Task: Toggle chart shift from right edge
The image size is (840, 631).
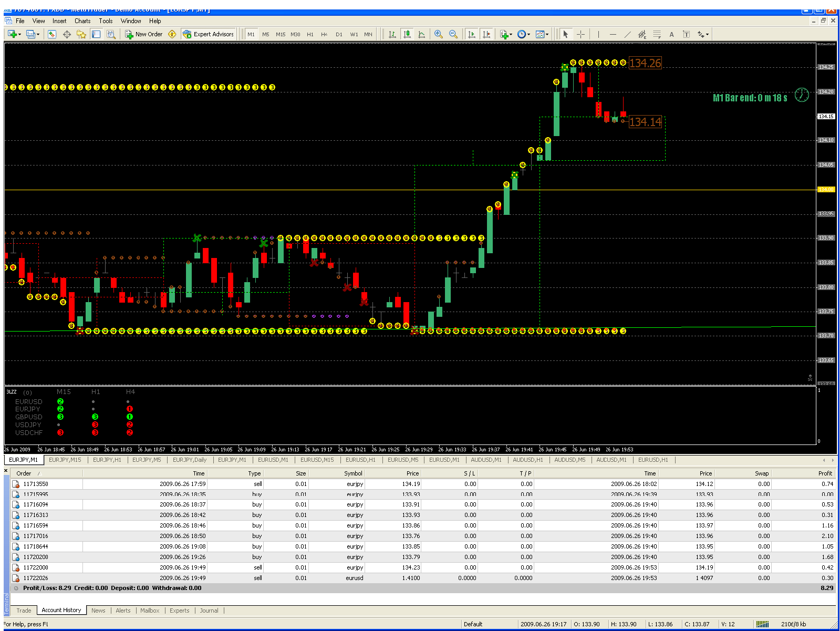Action: [x=486, y=34]
